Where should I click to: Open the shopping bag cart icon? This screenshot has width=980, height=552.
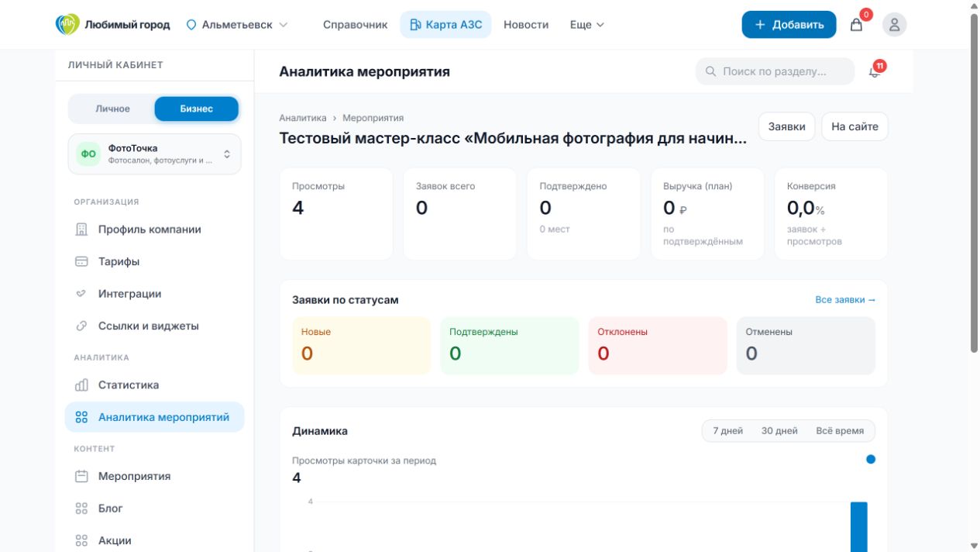tap(856, 25)
